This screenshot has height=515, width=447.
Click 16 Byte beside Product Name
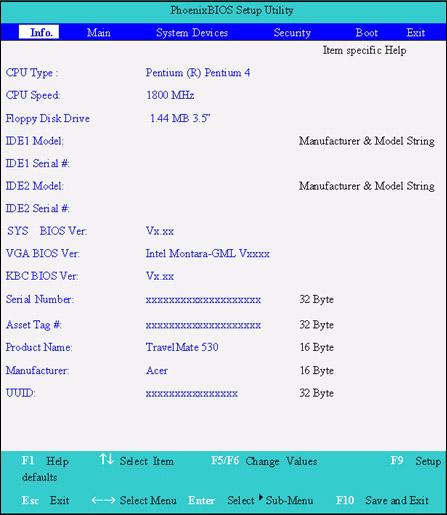coord(317,347)
